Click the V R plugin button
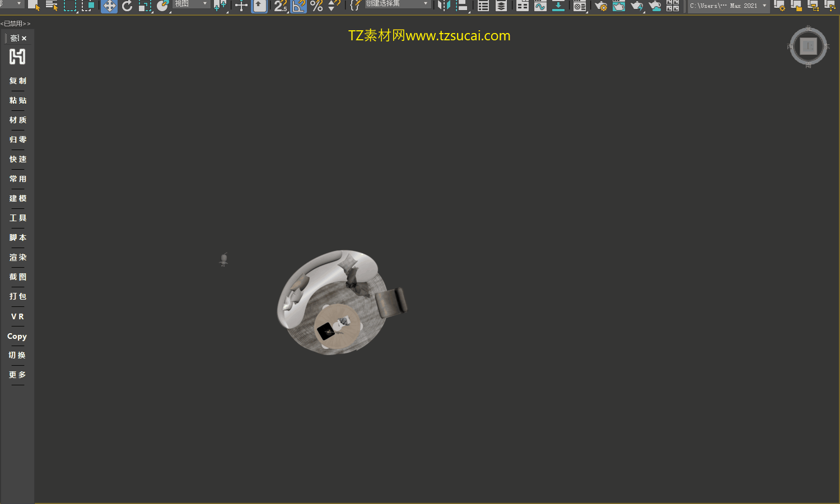The height and width of the screenshot is (504, 840). [18, 316]
